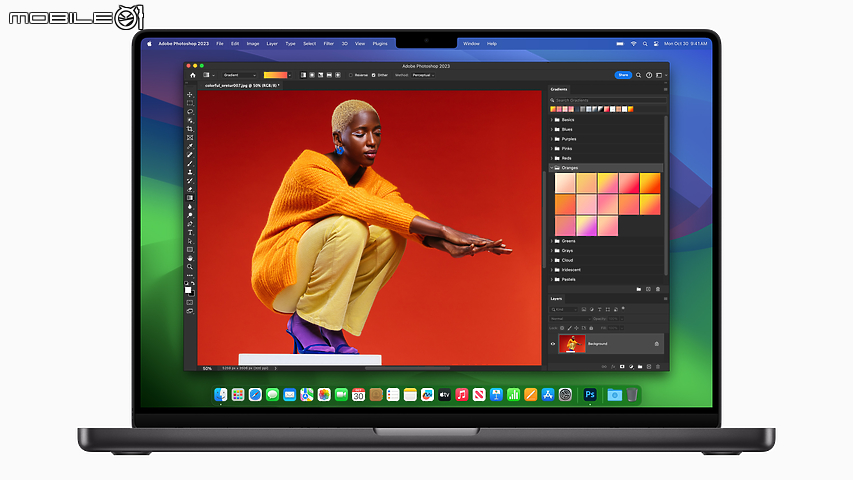This screenshot has width=853, height=480.
Task: Select the Crop tool
Action: point(190,129)
